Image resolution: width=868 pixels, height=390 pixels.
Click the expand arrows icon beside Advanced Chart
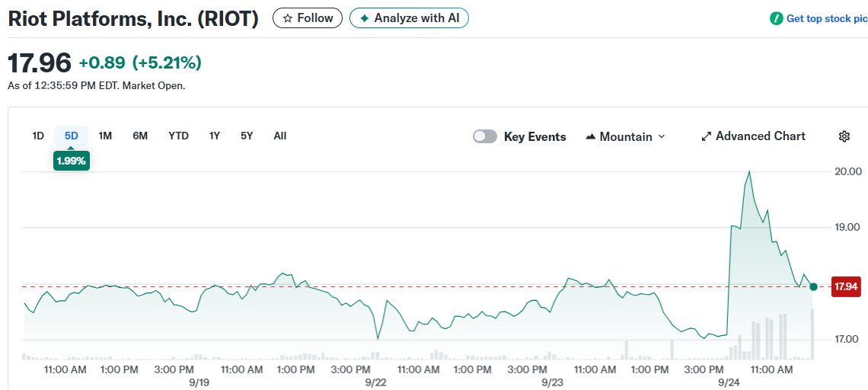(706, 136)
